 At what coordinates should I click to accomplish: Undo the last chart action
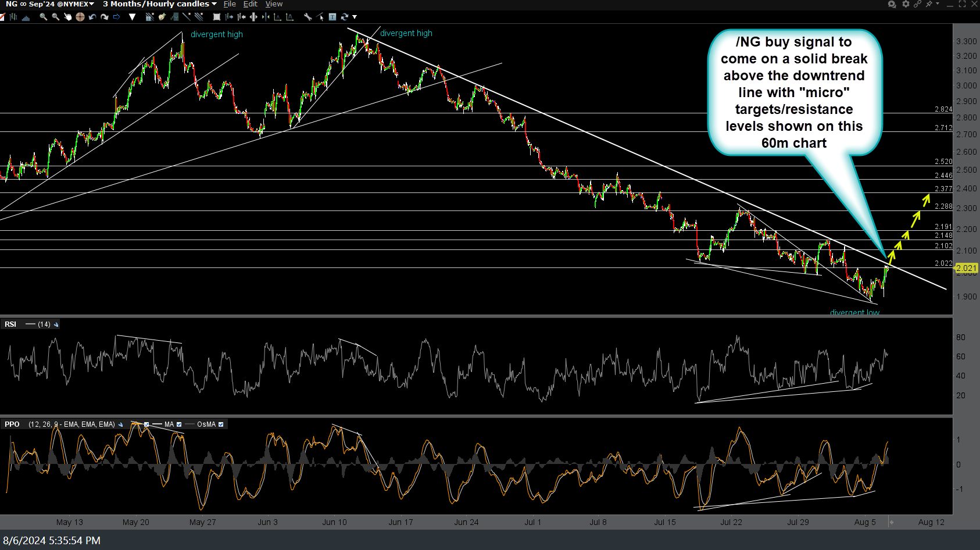[x=92, y=17]
